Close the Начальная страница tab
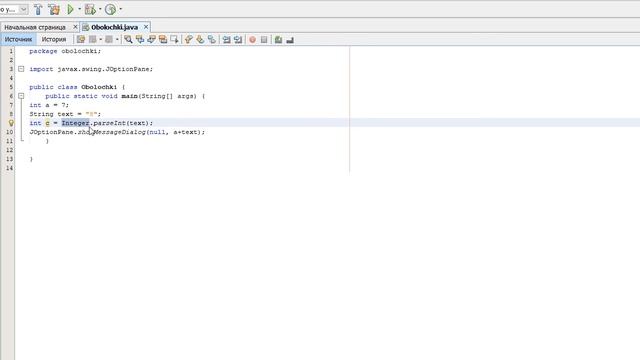 click(75, 27)
